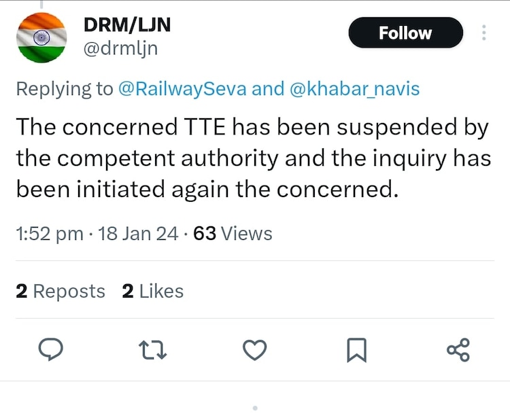Open the 63 Views analytics
This screenshot has height=420, width=510.
233,234
